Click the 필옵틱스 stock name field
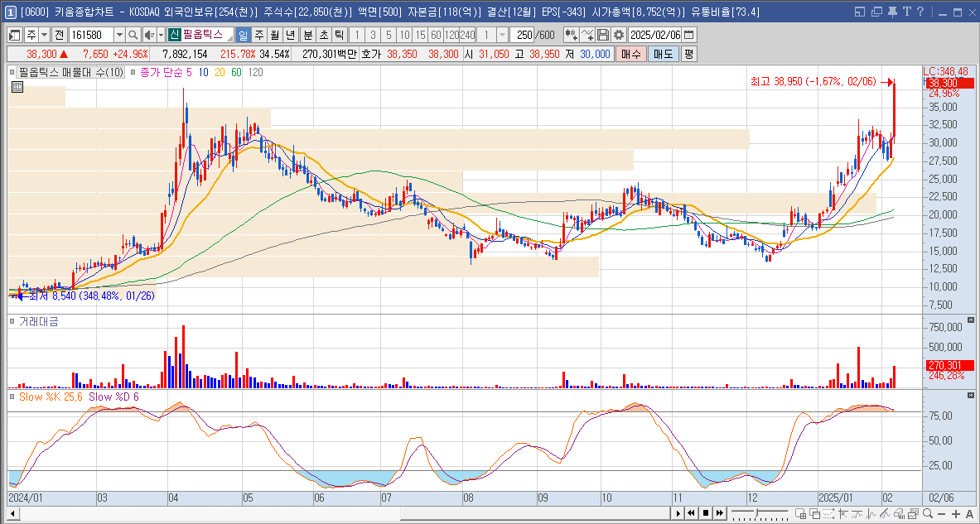This screenshot has width=980, height=524. (x=207, y=34)
